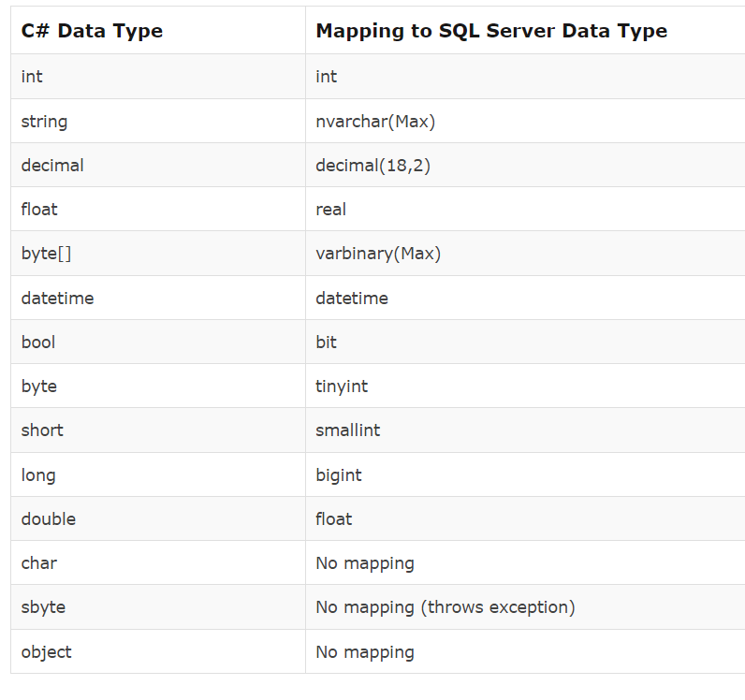This screenshot has height=700, width=745.
Task: Select the 'string' cell in first column
Action: 158,121
